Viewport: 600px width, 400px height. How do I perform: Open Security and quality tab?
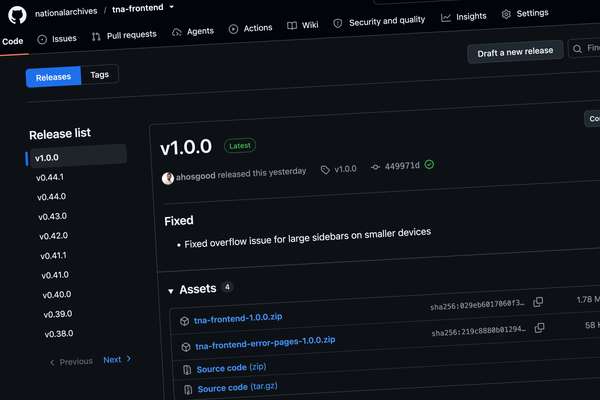[379, 21]
